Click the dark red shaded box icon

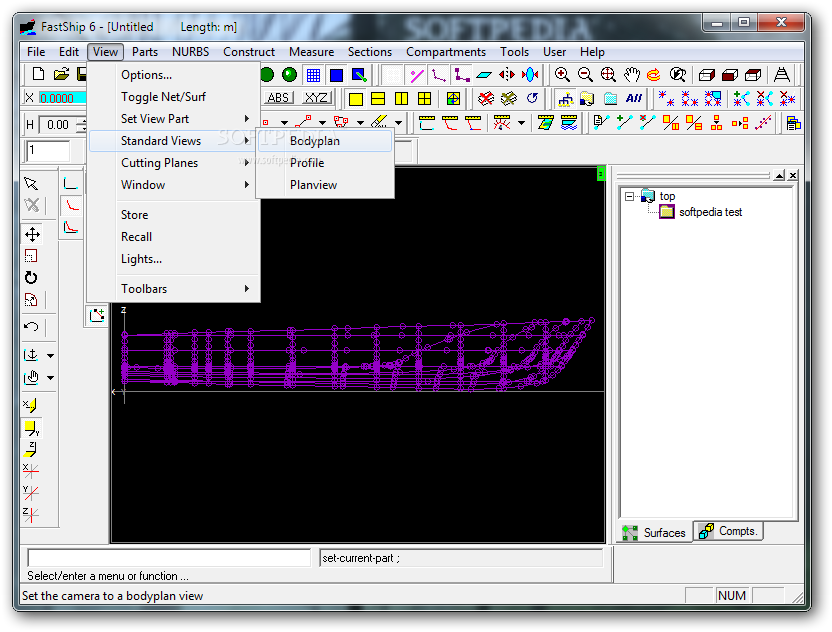(730, 74)
